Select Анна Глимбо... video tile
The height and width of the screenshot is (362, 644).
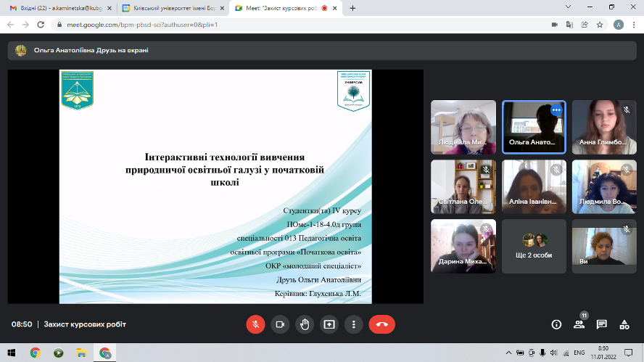[x=604, y=127]
